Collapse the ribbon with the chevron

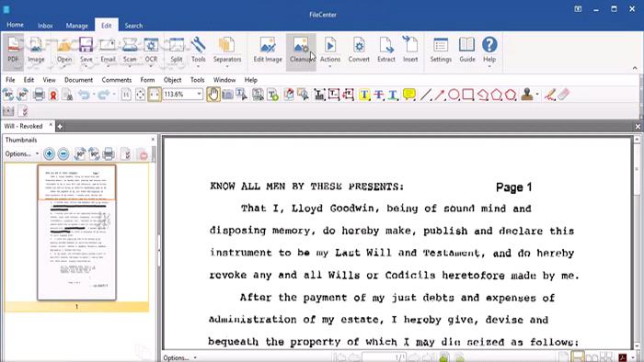pyautogui.click(x=635, y=68)
